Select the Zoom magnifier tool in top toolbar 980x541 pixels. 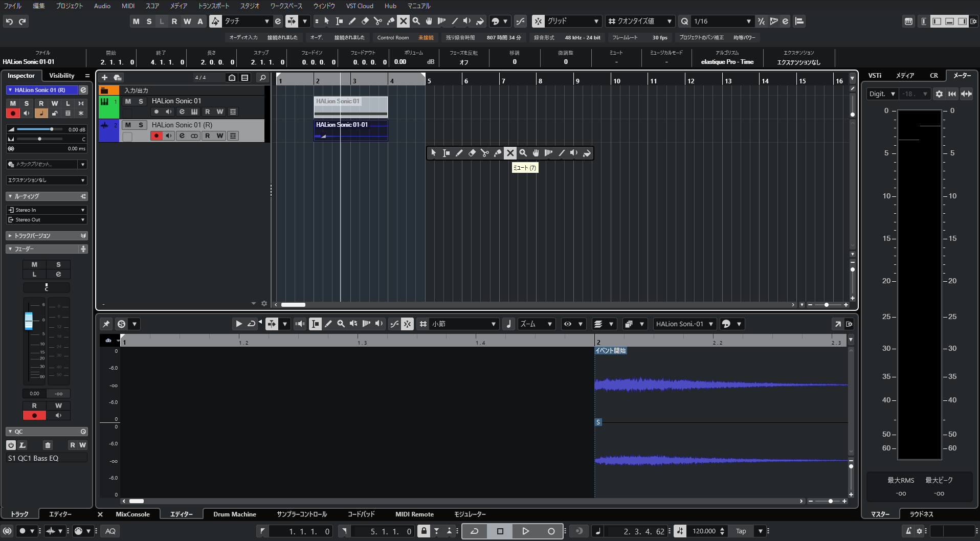click(x=416, y=21)
